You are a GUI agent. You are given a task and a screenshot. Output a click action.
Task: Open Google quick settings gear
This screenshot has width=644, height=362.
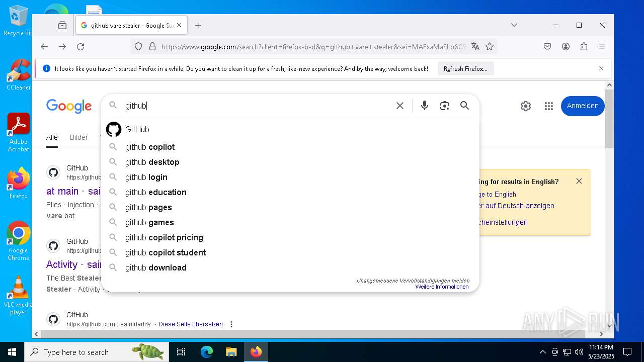526,106
